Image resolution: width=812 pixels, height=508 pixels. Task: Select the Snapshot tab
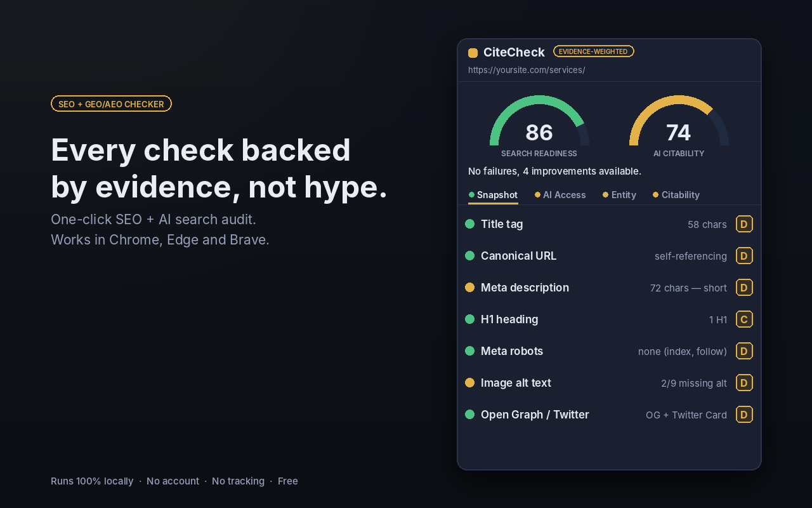point(493,195)
